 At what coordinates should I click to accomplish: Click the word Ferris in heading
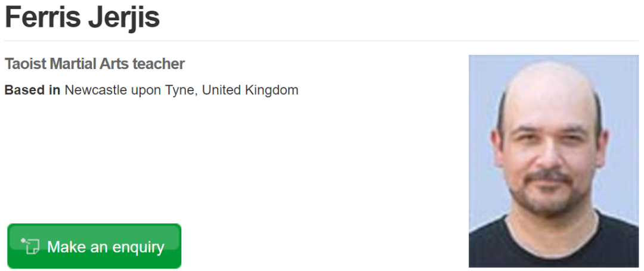tap(43, 17)
